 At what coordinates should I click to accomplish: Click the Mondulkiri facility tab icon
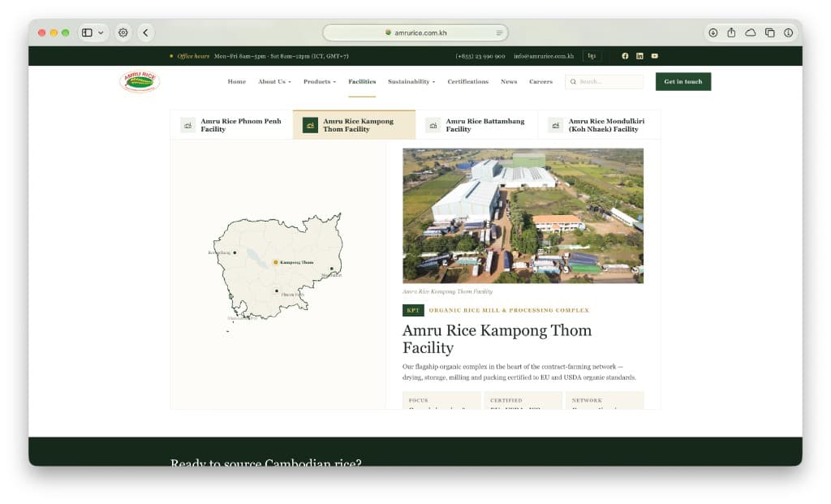click(555, 125)
